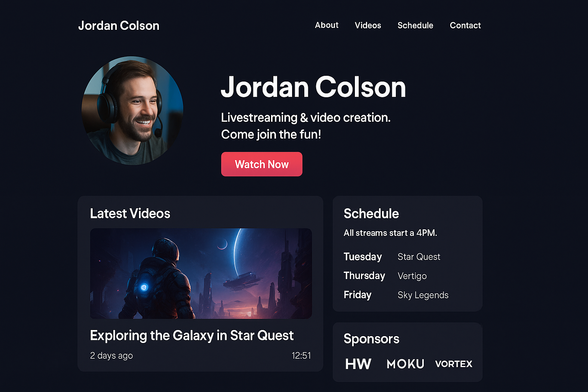Click the MOKU sponsor logo
The image size is (588, 392).
pyautogui.click(x=405, y=364)
